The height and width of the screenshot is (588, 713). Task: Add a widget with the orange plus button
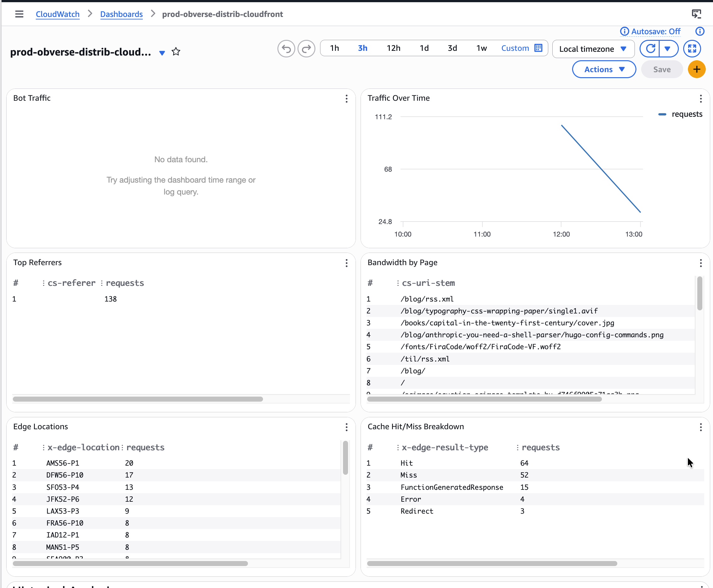click(x=696, y=69)
